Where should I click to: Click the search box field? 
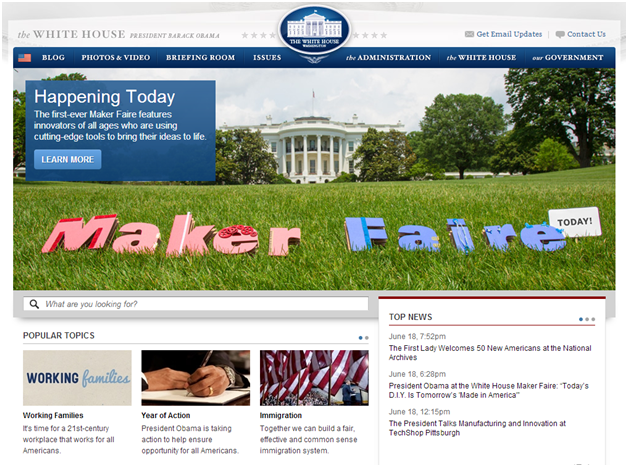coord(196,304)
